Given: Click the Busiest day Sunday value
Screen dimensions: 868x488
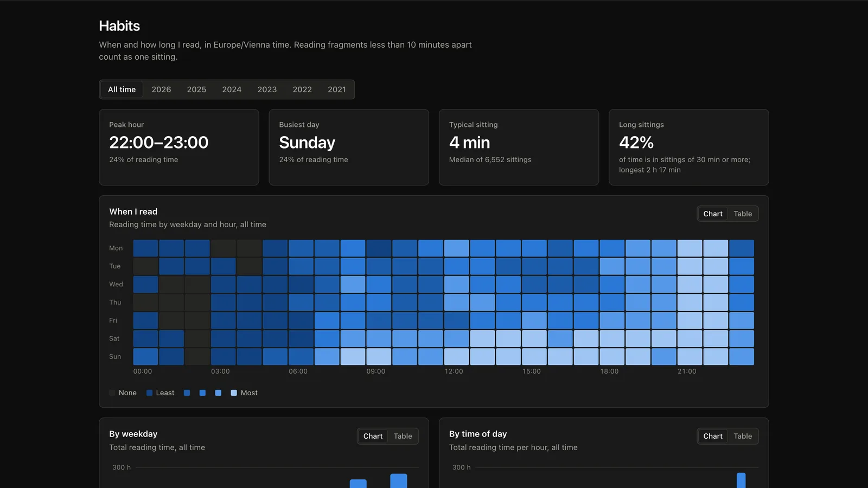Looking at the screenshot, I should point(307,143).
